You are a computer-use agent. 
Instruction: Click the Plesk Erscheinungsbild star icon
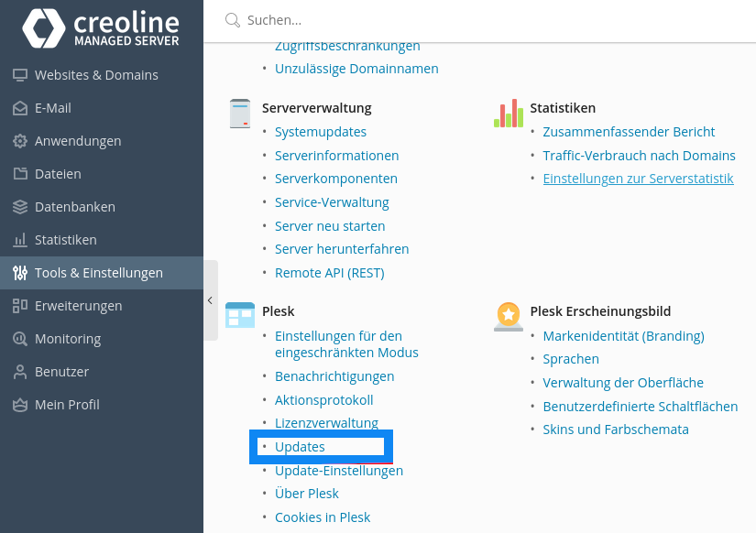pyautogui.click(x=509, y=317)
